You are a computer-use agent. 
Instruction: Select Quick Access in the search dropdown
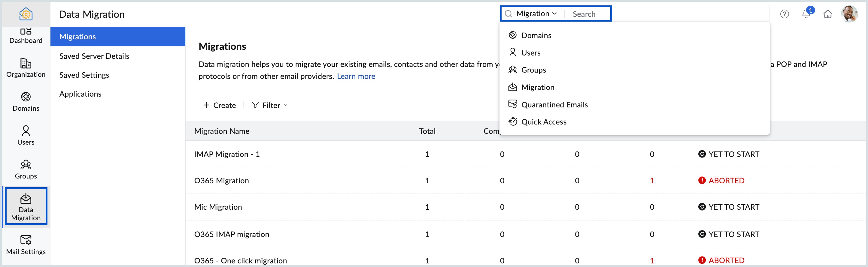point(544,122)
